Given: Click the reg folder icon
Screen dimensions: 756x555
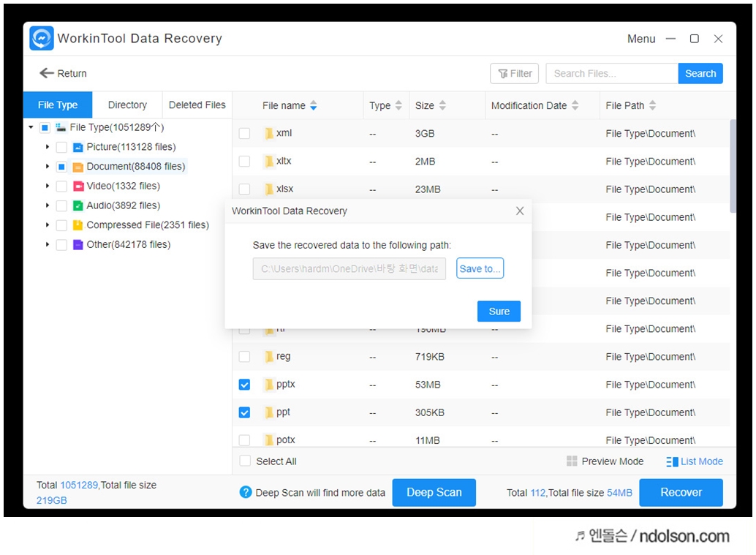Looking at the screenshot, I should pyautogui.click(x=269, y=357).
